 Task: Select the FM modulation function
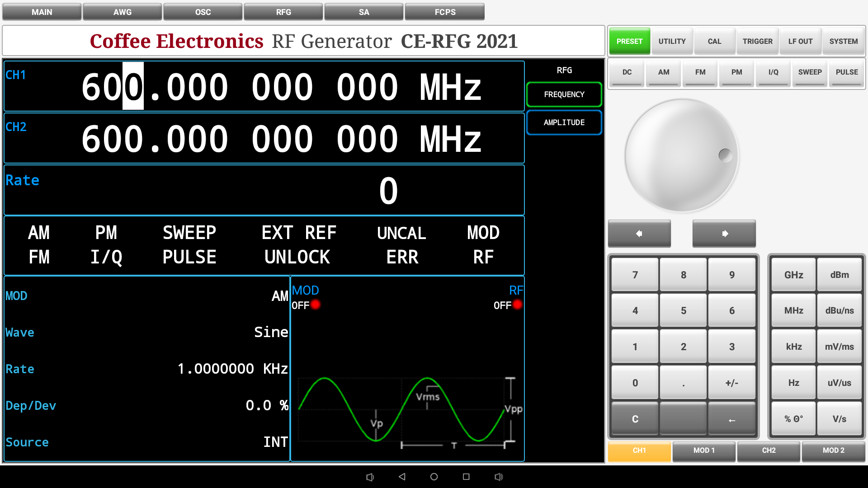700,72
